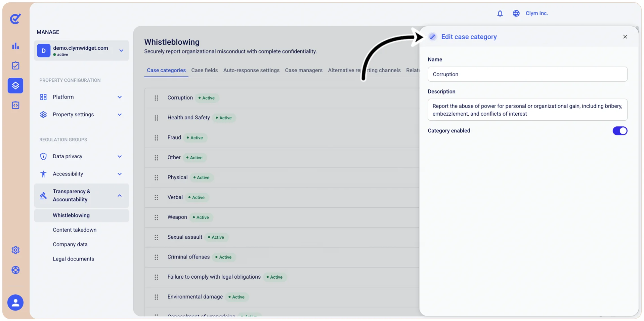Click the drag handle for Verbal row
Viewport: 644px width, 321px height.
(156, 198)
